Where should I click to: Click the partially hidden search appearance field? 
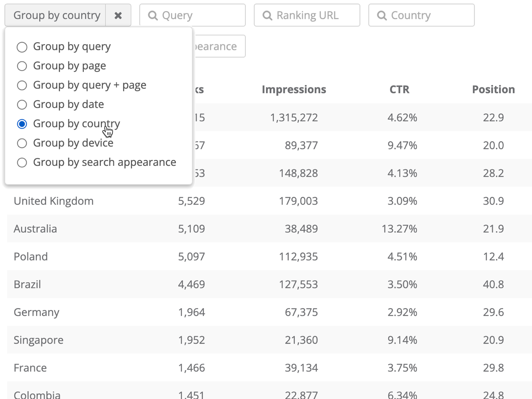219,46
